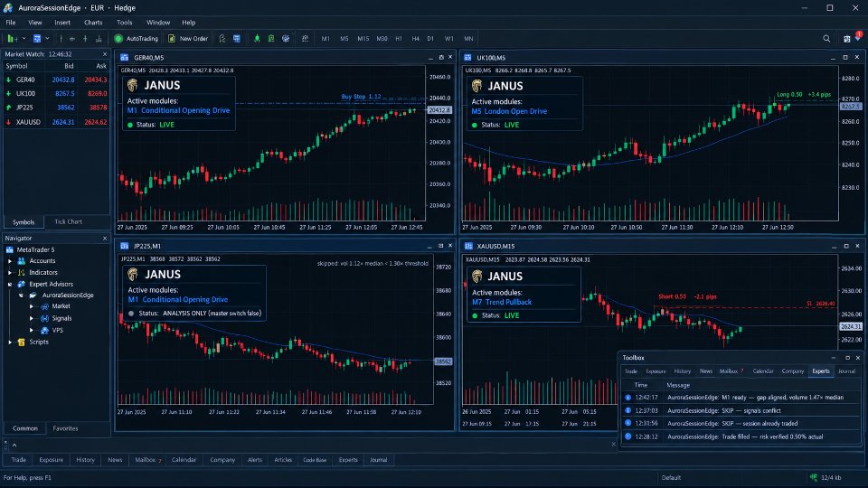Image resolution: width=868 pixels, height=488 pixels.
Task: Switch timeframe to M30
Action: click(382, 39)
